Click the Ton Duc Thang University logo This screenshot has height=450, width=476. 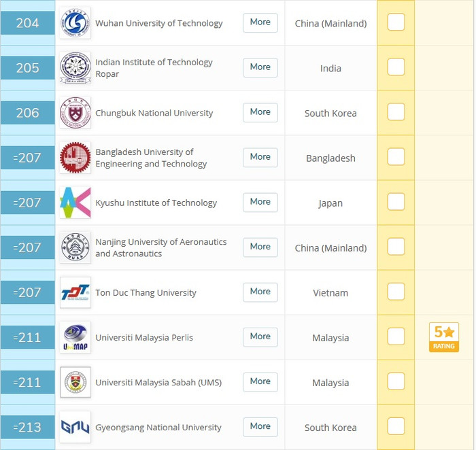click(x=75, y=292)
